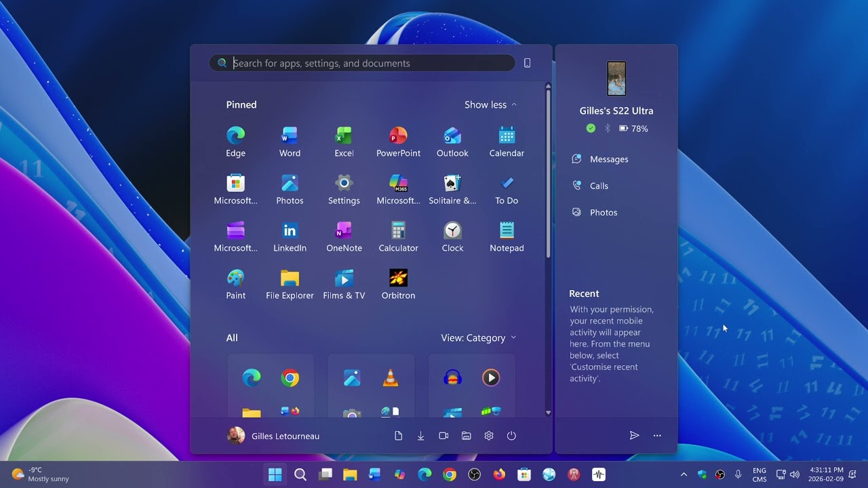Open File Explorer shortcut in Start footer
This screenshot has height=488, width=868.
pos(466,436)
